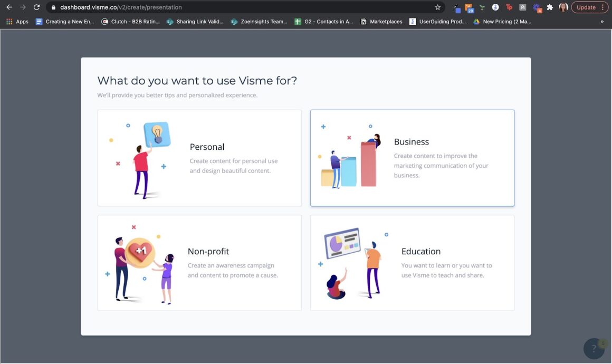
Task: Click the Chrome profile avatar picture
Action: pyautogui.click(x=563, y=7)
